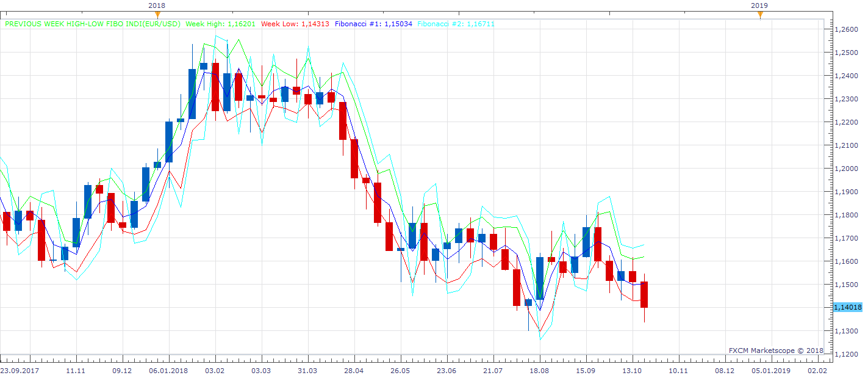Screen dimensions: 868x378
Task: Click the Fibonacci #2: 1,16711 legend label
Action: (x=456, y=24)
